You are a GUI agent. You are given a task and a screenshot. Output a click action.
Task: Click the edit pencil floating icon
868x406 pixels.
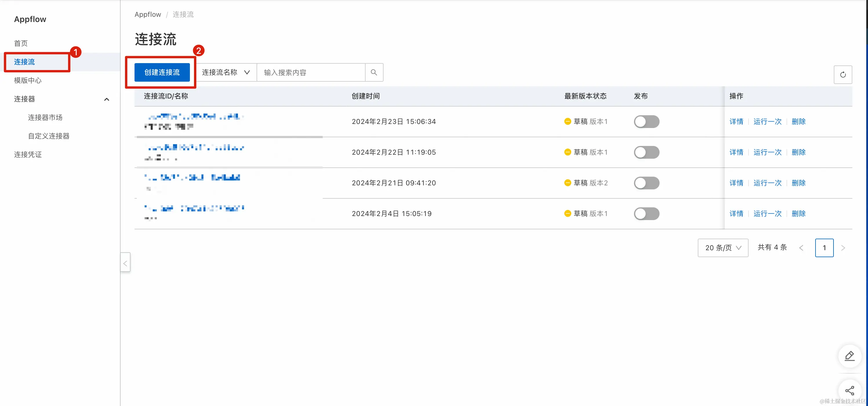(x=849, y=356)
